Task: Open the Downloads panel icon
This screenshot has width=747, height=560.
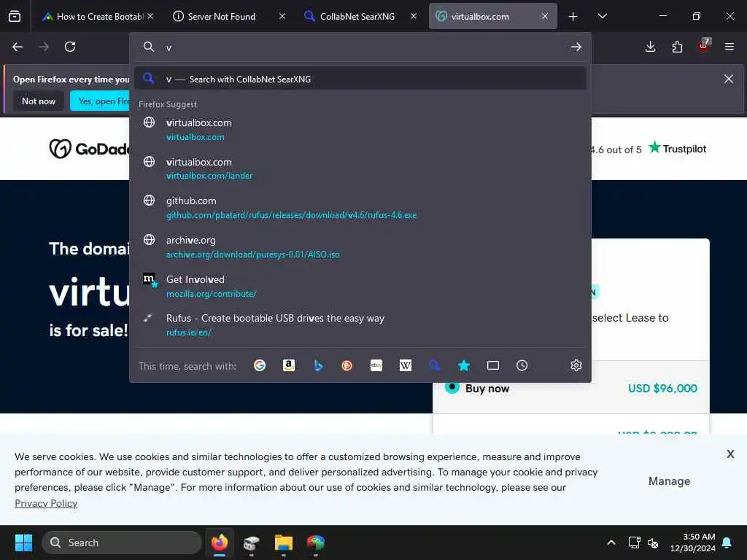Action: point(650,47)
